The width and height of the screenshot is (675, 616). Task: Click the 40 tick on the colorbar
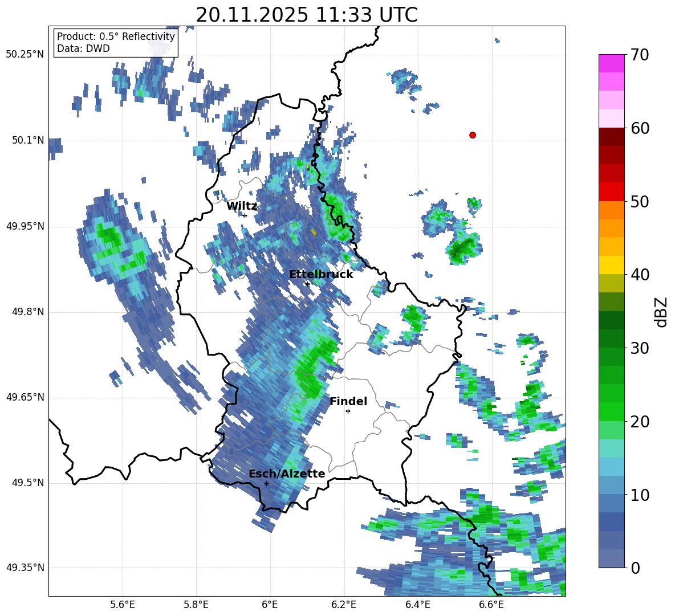tap(640, 275)
